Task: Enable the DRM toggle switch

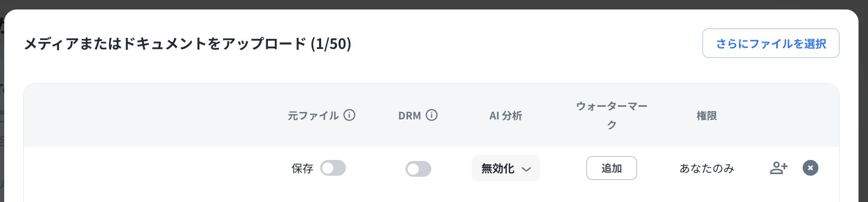Action: tap(418, 169)
